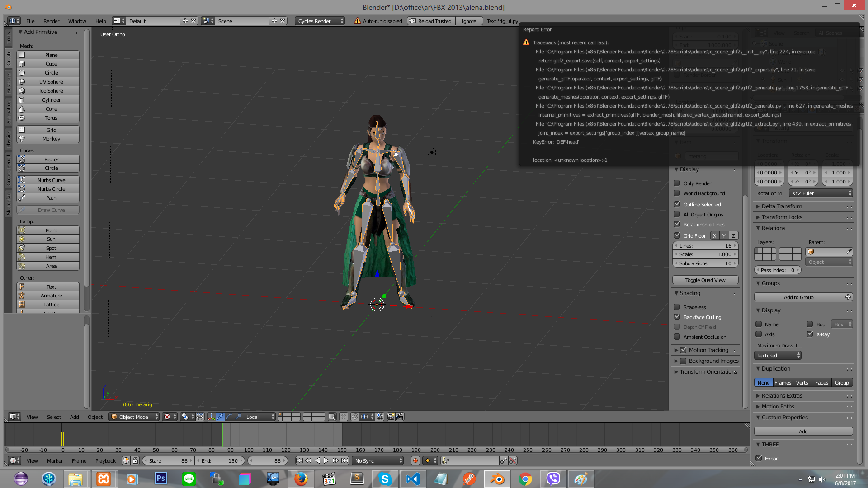This screenshot has width=868, height=488.
Task: Enable World Background checkbox
Action: point(677,193)
